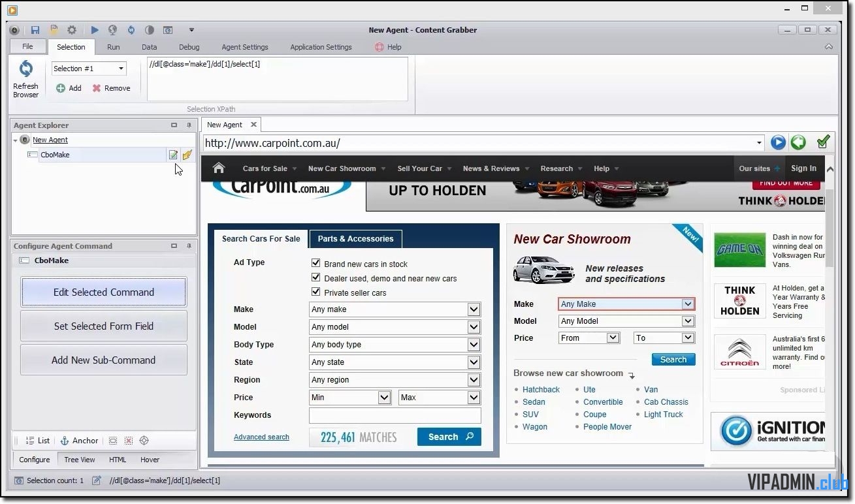Remove the selection with the red X
The height and width of the screenshot is (504, 855).
coord(97,88)
